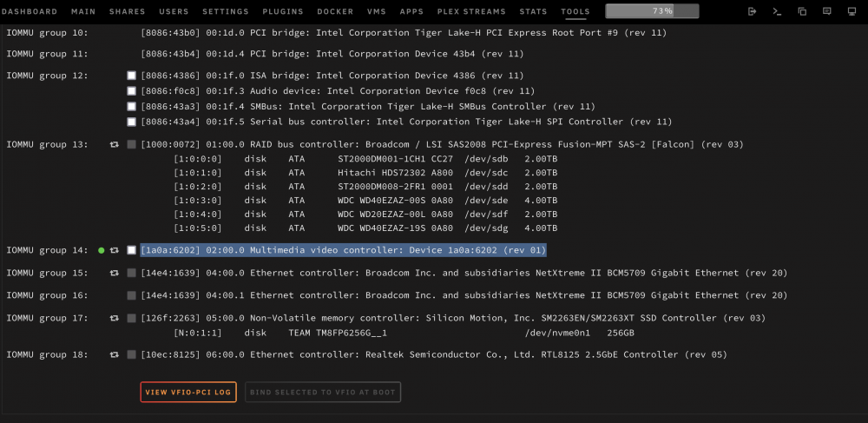Open the Plex Streams tab
The height and width of the screenshot is (423, 868).
(471, 11)
